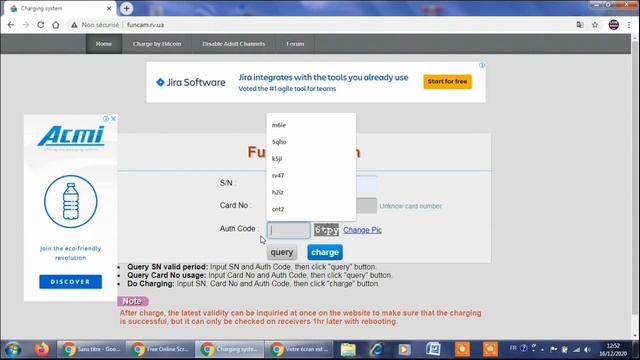Click the pink Note label
The image size is (640, 360).
pos(133,301)
